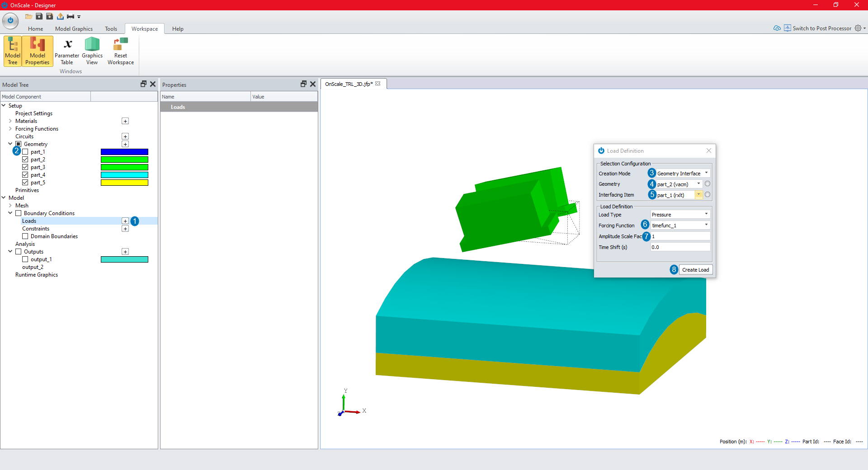The width and height of the screenshot is (868, 470).
Task: Close the Properties panel
Action: [x=313, y=84]
